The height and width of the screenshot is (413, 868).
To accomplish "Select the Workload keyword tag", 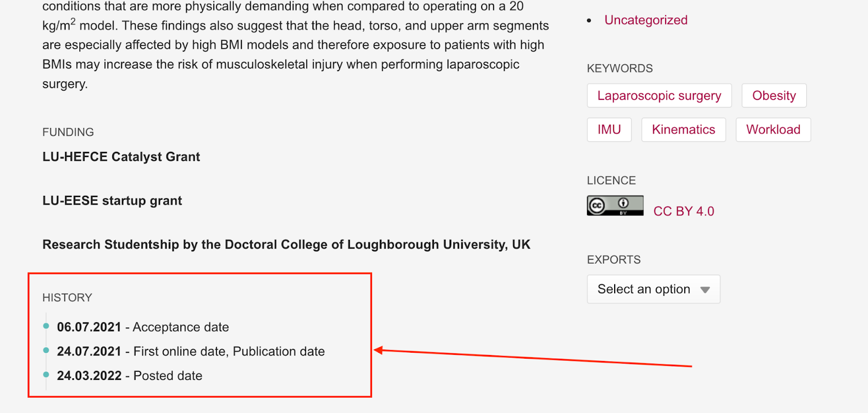I will [773, 130].
